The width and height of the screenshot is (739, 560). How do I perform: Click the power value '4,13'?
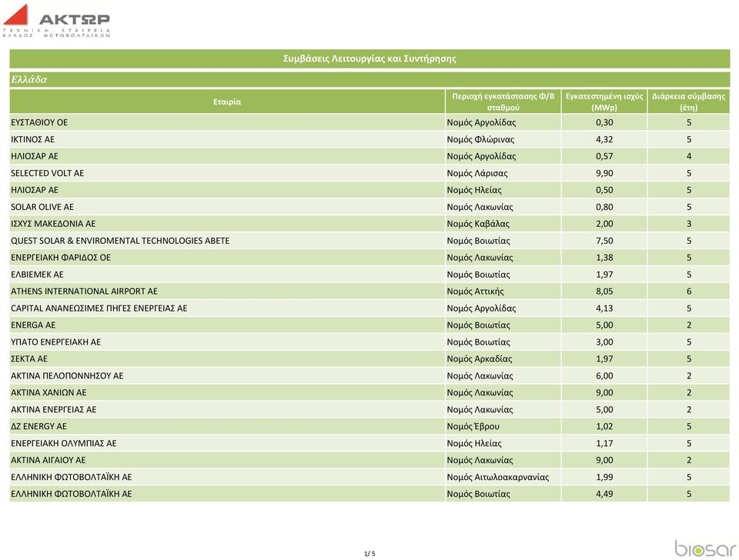tap(604, 308)
